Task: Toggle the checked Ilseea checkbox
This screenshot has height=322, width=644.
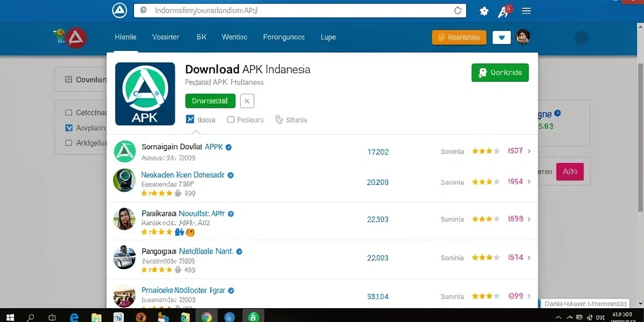Action: (x=190, y=119)
